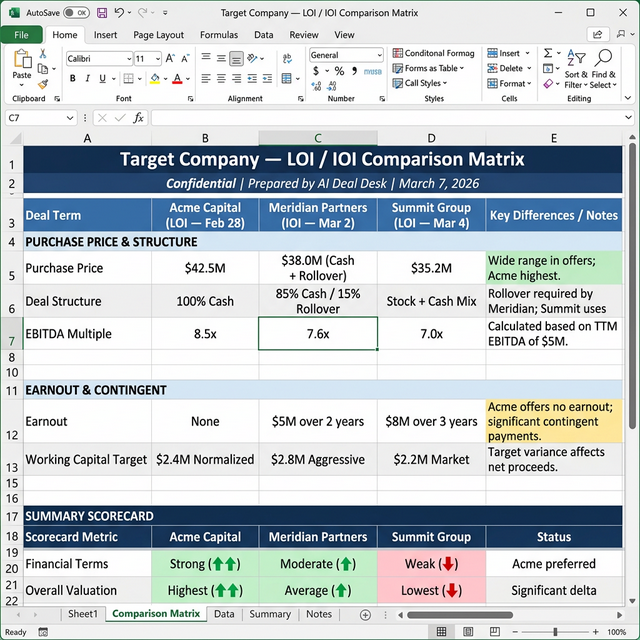Viewport: 640px width, 640px height.
Task: Toggle Underline formatting
Action: point(103,79)
